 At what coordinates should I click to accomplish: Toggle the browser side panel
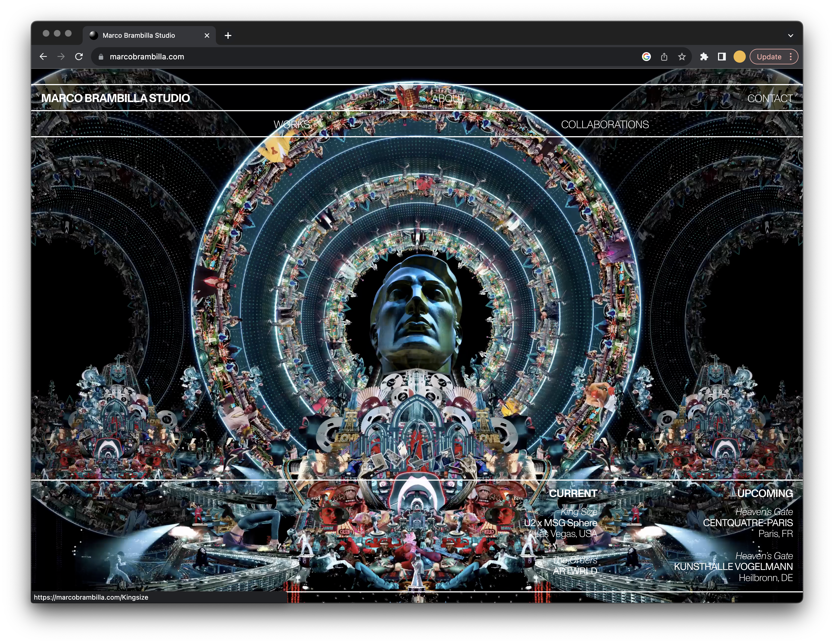coord(721,57)
